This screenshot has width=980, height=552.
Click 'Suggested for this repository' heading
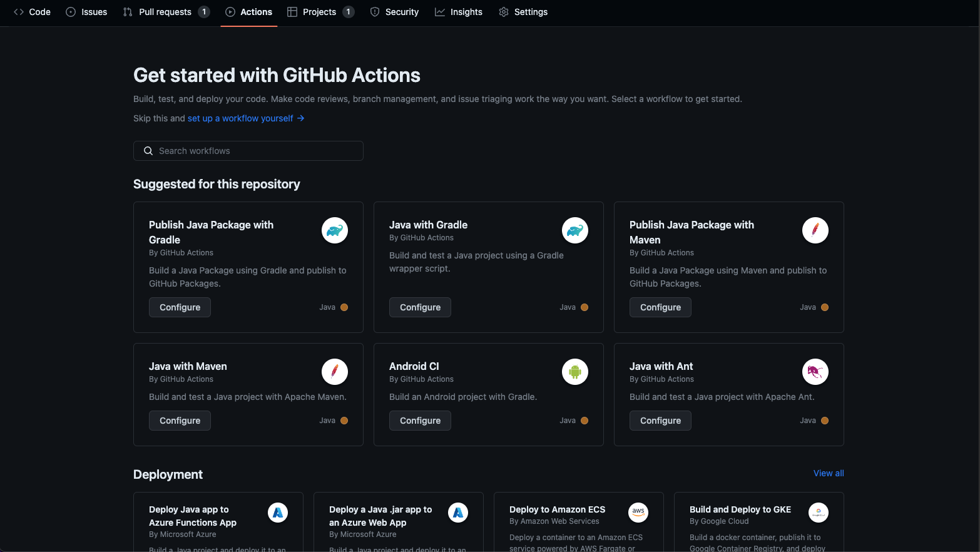pos(217,184)
